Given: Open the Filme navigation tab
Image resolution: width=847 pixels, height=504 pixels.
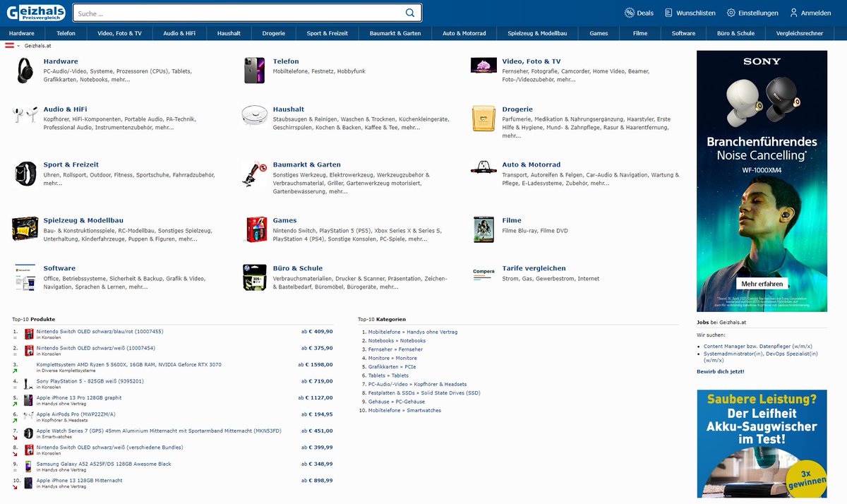Looking at the screenshot, I should (640, 33).
